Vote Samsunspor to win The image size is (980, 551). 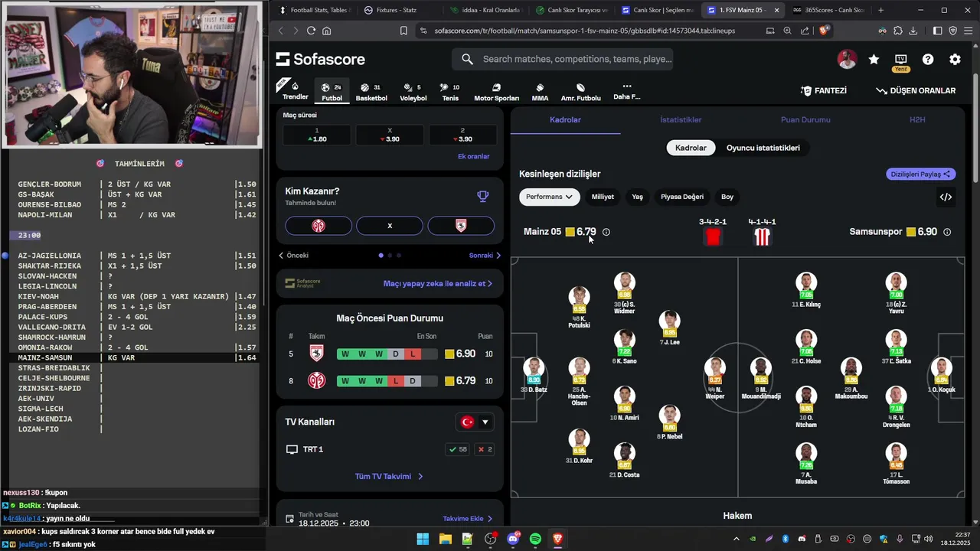click(461, 226)
